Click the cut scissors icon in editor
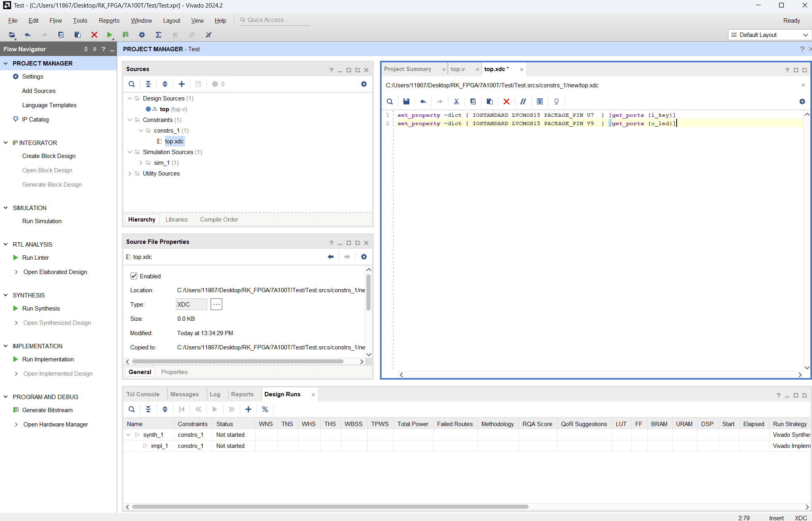812x521 pixels. (x=456, y=102)
